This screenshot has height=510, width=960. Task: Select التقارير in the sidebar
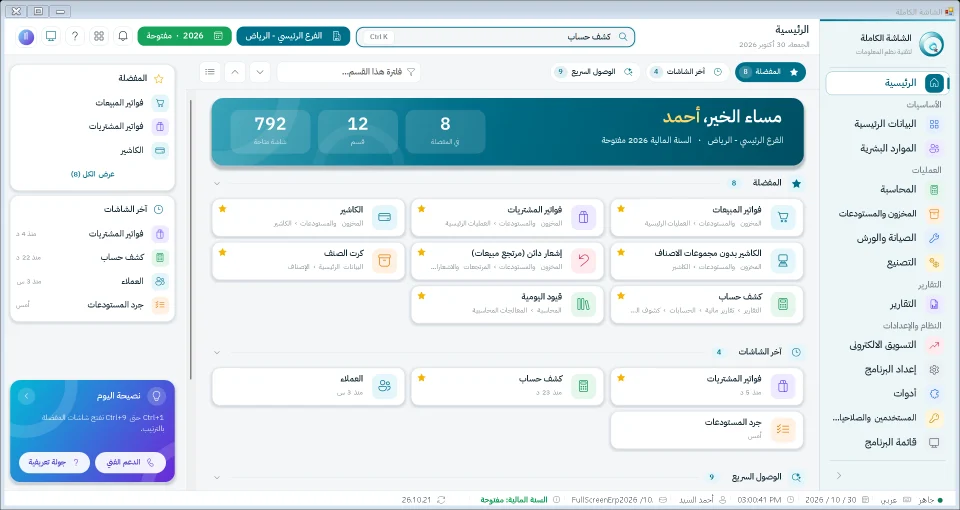click(887, 304)
